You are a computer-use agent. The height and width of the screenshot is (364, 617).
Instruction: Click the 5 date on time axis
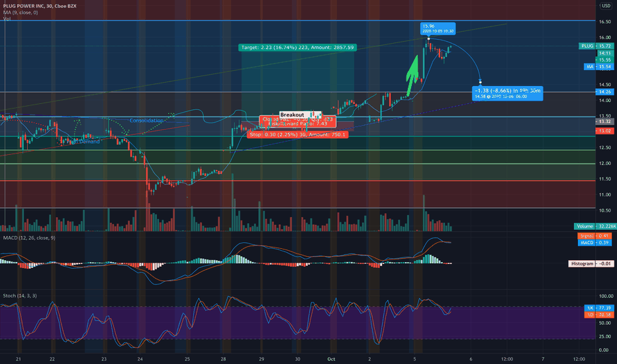click(x=414, y=359)
